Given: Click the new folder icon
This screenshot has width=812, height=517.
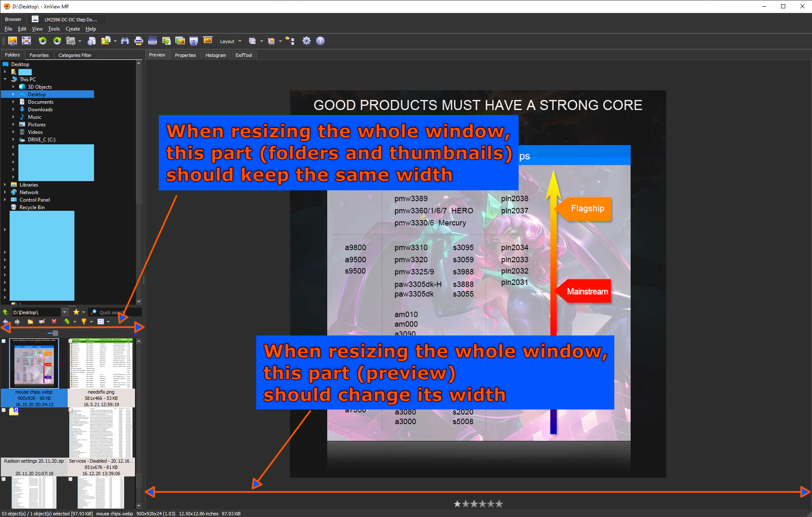Looking at the screenshot, I should [x=30, y=322].
